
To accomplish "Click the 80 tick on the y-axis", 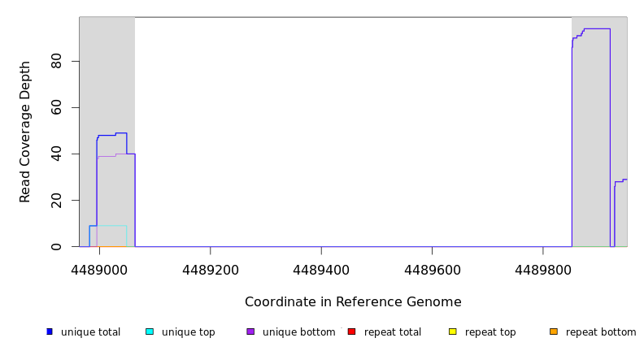I will click(x=56, y=62).
